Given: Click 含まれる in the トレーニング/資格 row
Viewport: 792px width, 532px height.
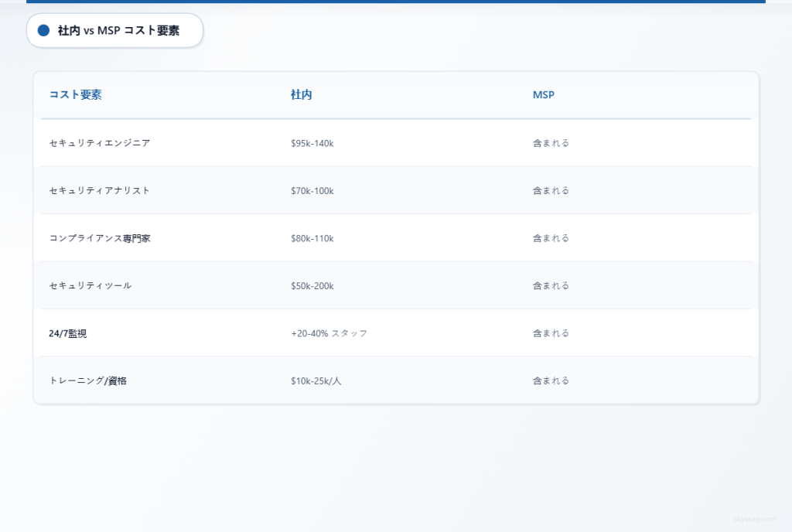Looking at the screenshot, I should (551, 381).
